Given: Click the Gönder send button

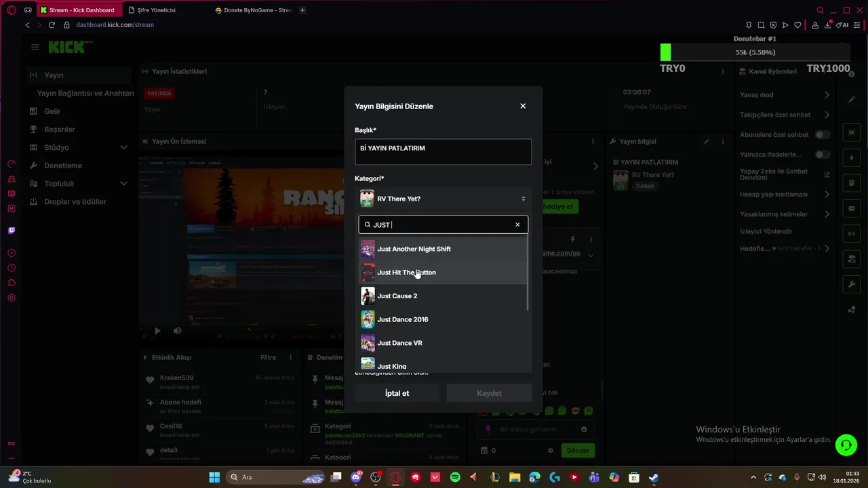Looking at the screenshot, I should [578, 450].
